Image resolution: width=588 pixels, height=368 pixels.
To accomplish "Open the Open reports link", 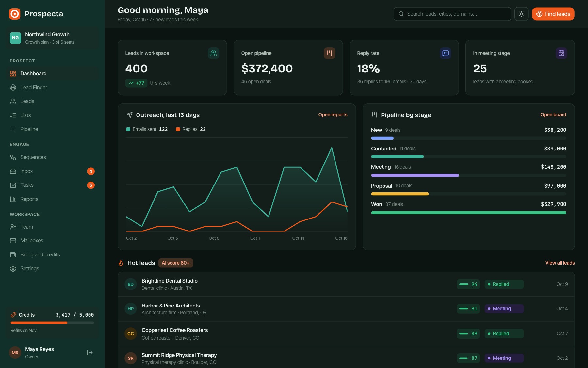I will pyautogui.click(x=333, y=115).
